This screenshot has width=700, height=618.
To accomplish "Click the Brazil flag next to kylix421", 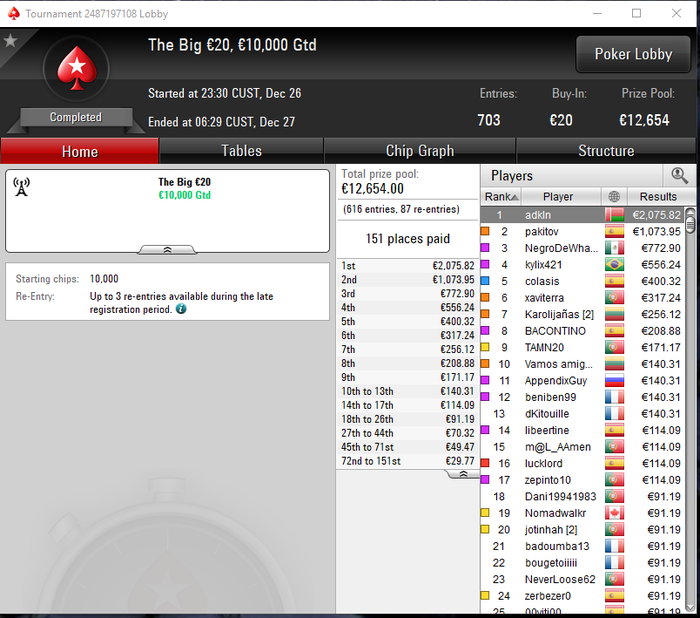I will [614, 265].
